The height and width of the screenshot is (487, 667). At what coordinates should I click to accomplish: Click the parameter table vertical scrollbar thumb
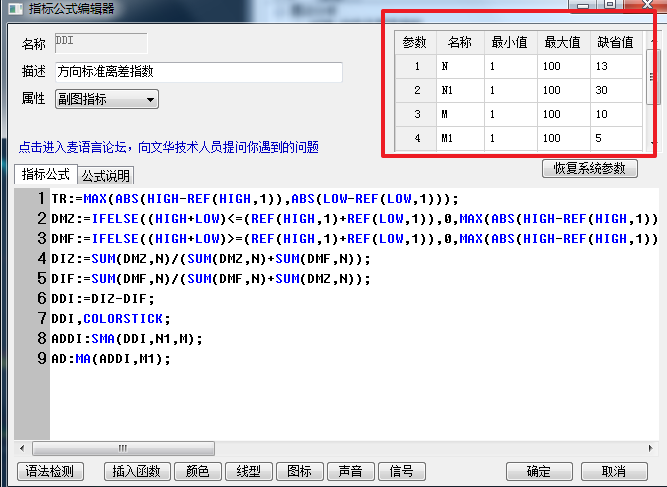[x=651, y=77]
